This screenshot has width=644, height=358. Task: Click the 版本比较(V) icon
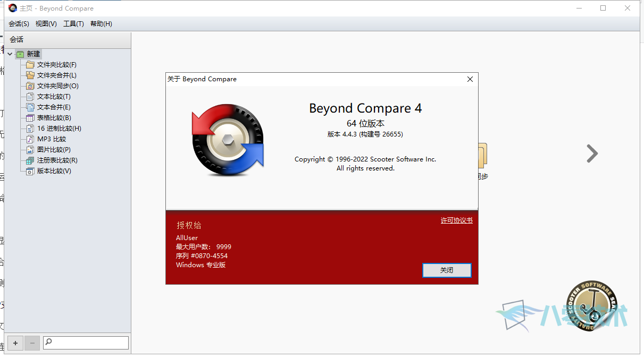[x=30, y=171]
